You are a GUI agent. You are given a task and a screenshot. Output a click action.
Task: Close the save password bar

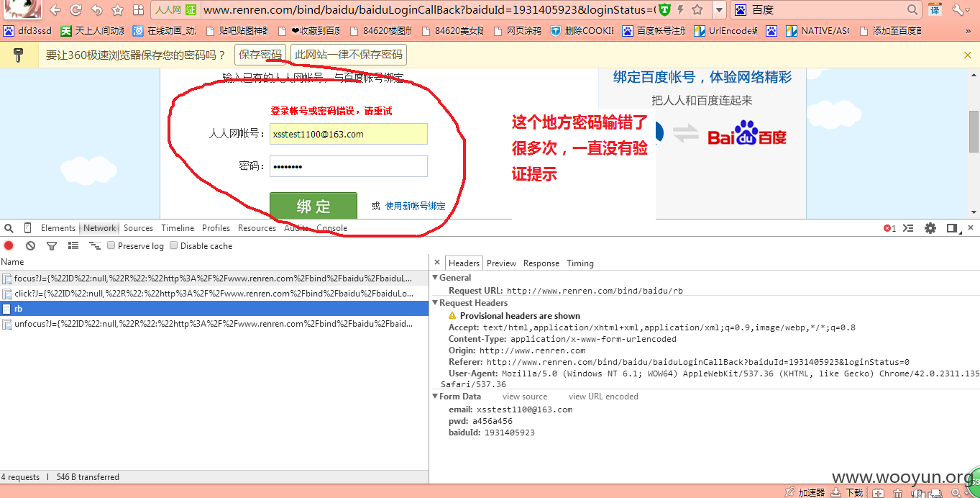click(968, 55)
